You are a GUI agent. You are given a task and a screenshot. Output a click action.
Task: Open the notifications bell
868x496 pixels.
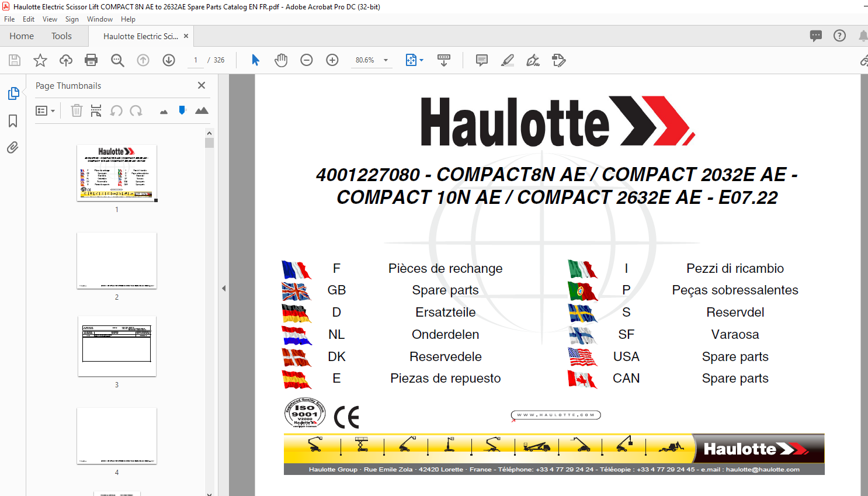[863, 36]
